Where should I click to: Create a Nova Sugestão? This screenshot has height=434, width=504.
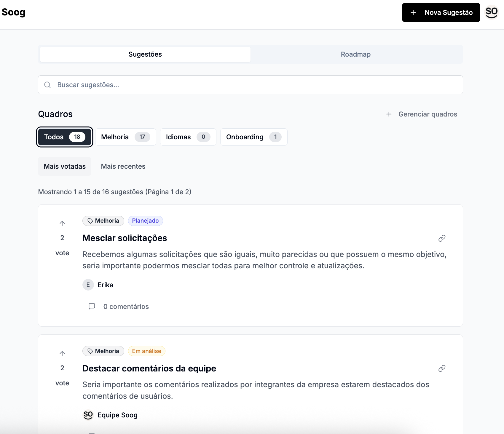441,12
